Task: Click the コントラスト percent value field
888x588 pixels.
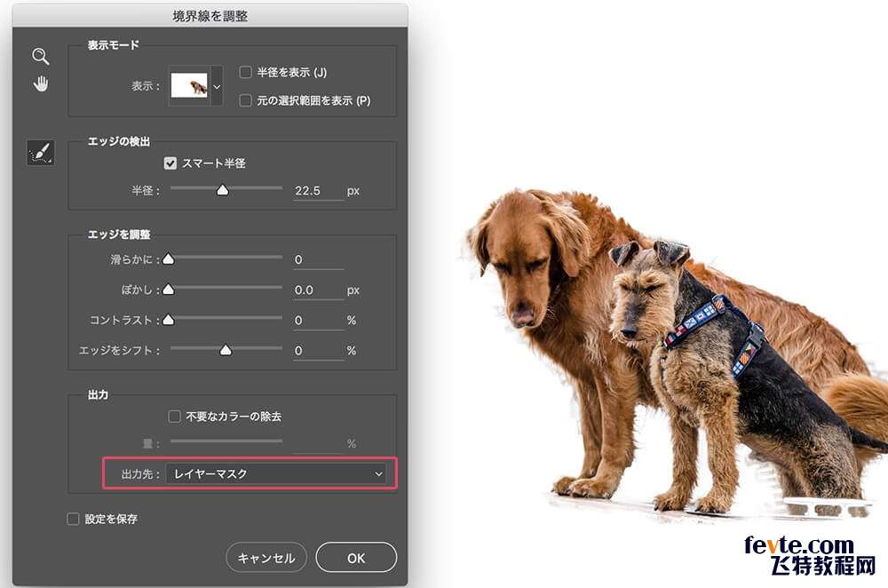Action: coord(318,321)
